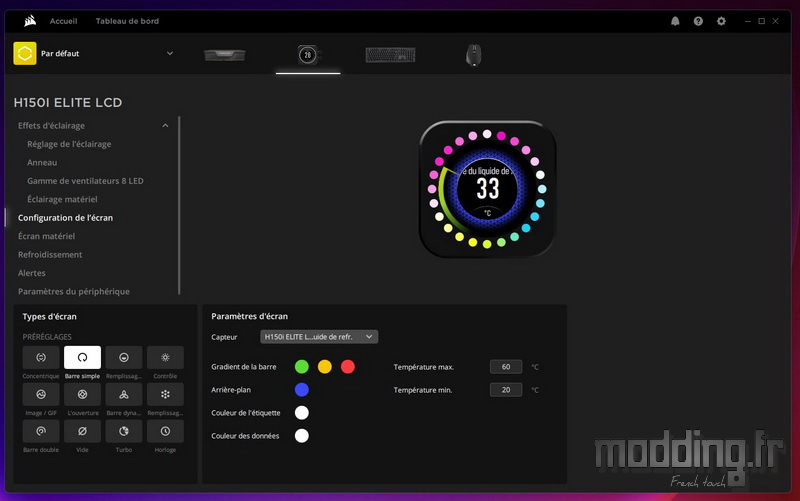Change the blue Arrière-plan color
800x501 pixels.
[x=302, y=389]
